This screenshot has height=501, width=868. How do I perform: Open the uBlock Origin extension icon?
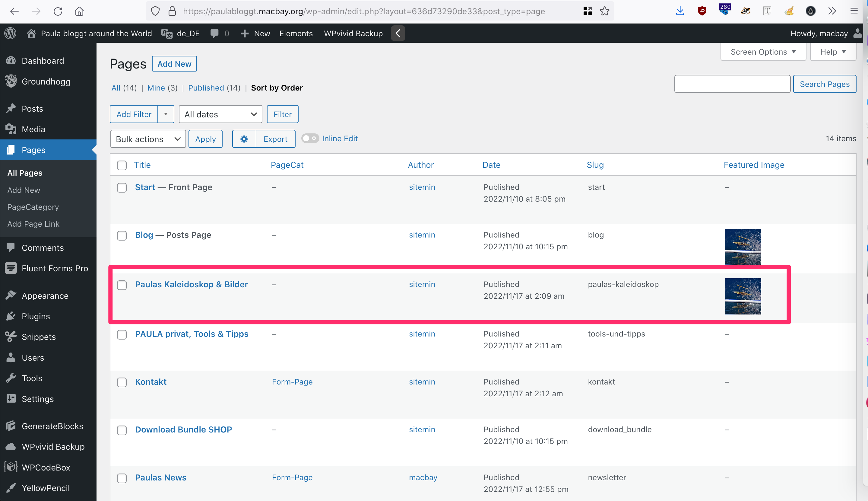(x=702, y=11)
